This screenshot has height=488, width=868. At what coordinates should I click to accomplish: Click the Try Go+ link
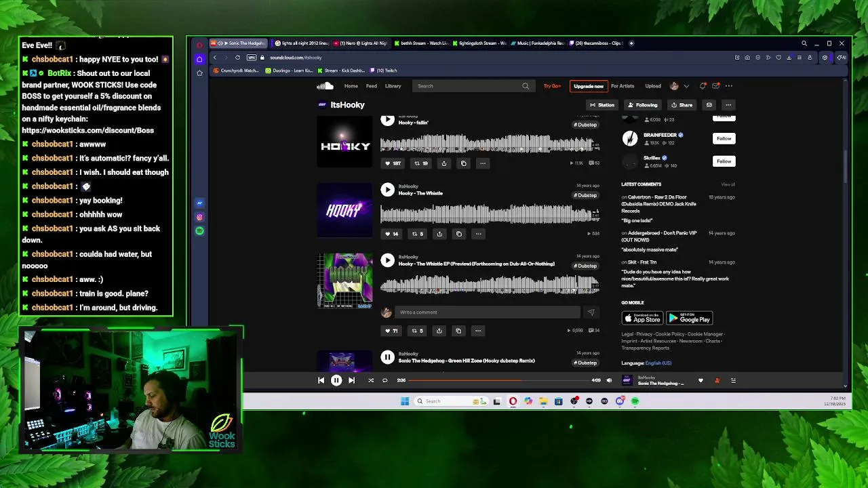click(x=552, y=86)
